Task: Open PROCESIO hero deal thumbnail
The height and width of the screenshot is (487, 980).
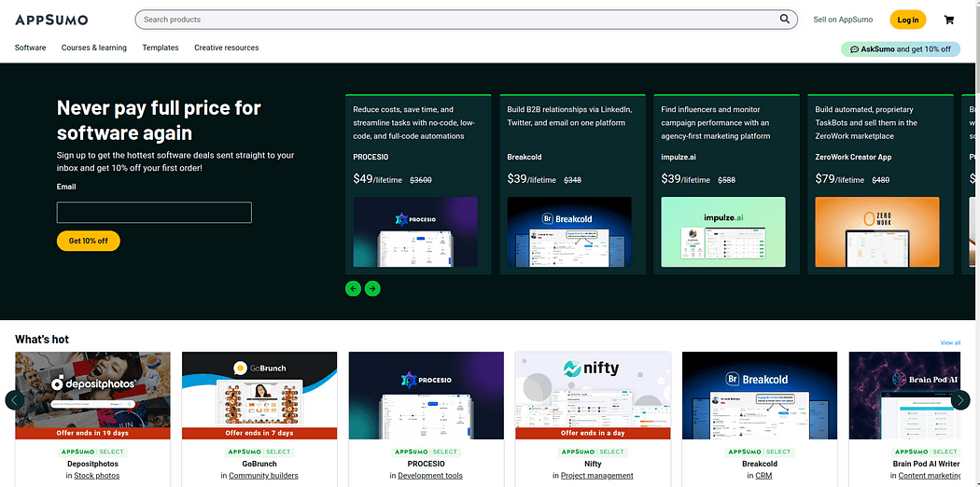Action: (415, 231)
